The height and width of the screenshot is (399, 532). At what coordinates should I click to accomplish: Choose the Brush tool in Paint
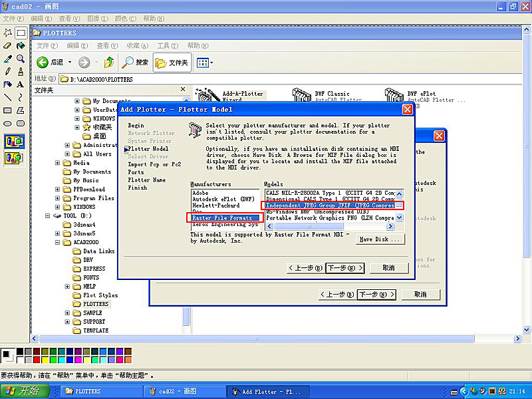tap(21, 72)
